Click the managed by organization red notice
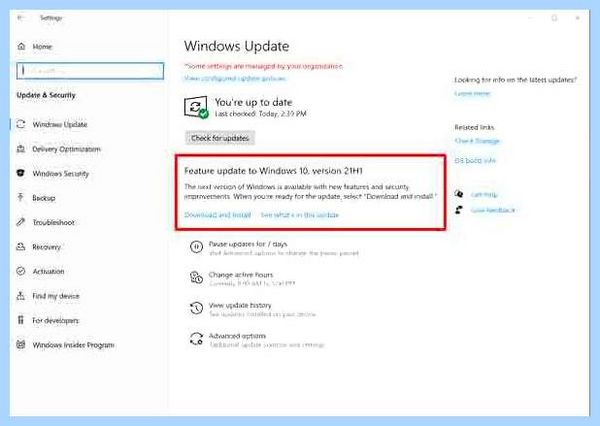 pyautogui.click(x=264, y=66)
